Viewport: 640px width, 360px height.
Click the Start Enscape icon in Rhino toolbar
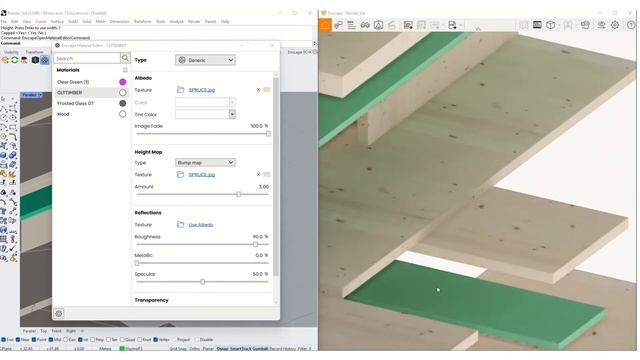coord(5,60)
